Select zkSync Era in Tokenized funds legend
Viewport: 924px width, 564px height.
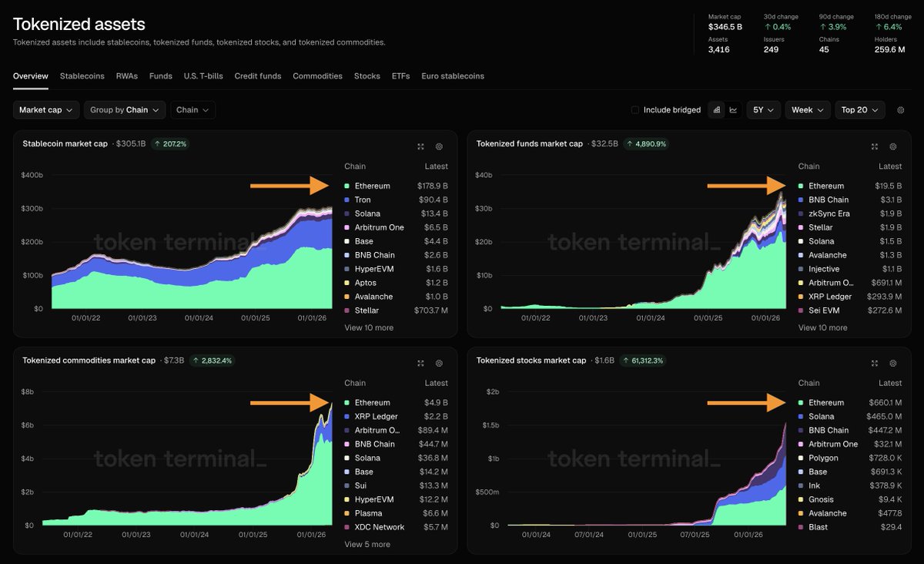[x=830, y=213]
